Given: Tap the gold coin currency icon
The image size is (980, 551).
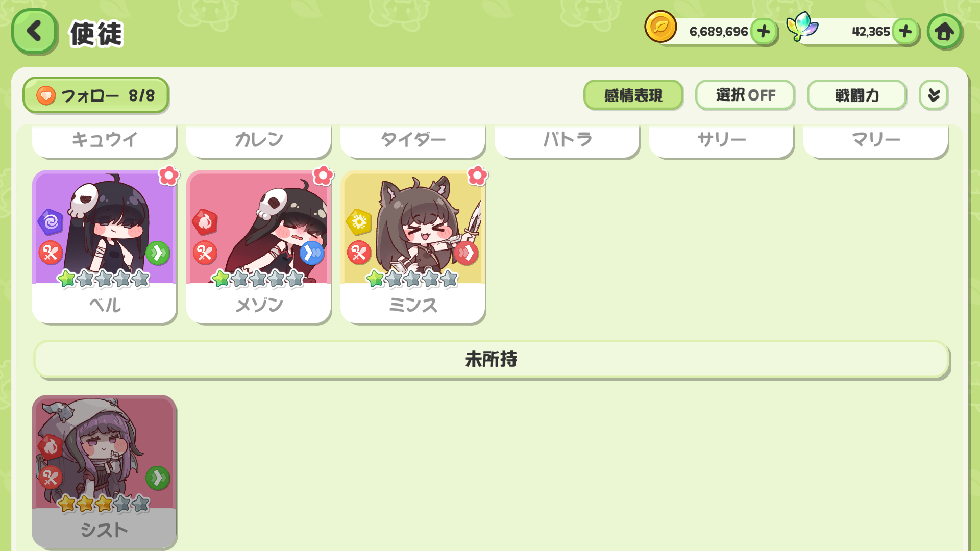Looking at the screenshot, I should pos(660,27).
